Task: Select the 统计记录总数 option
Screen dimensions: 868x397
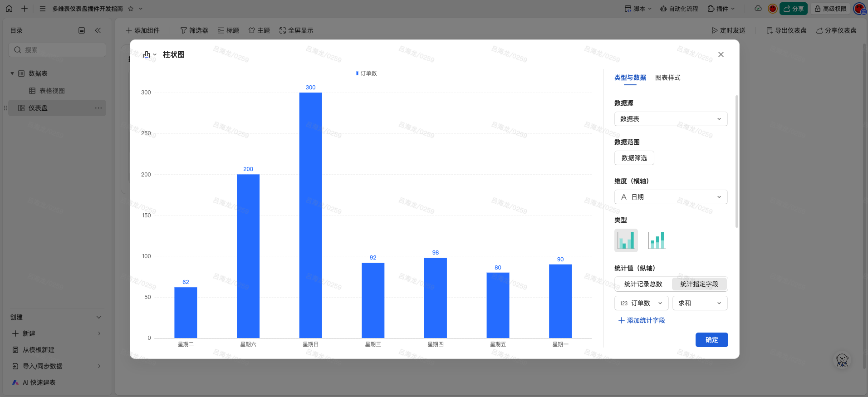Action: [643, 284]
